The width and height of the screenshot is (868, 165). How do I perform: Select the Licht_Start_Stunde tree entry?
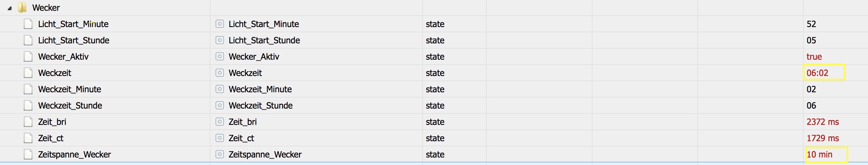(74, 40)
